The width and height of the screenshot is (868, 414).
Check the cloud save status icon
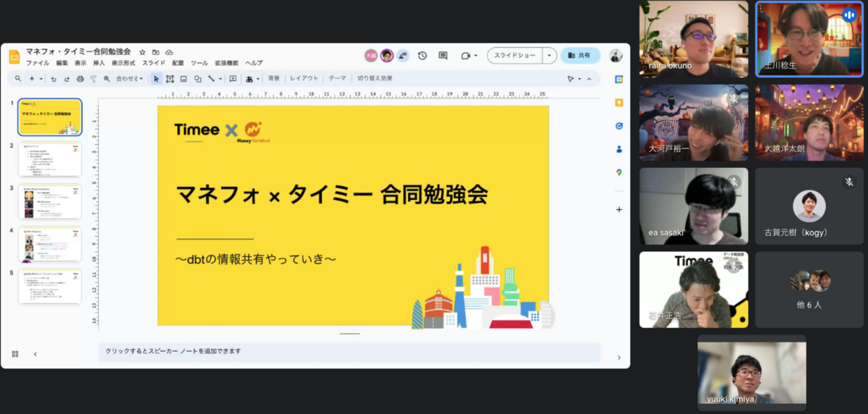click(x=169, y=52)
